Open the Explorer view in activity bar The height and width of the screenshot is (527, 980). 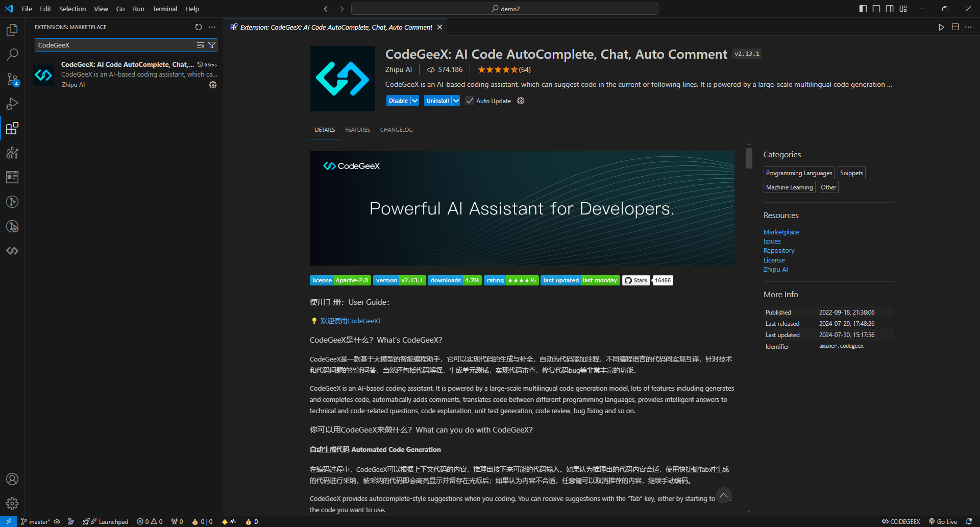click(x=12, y=30)
